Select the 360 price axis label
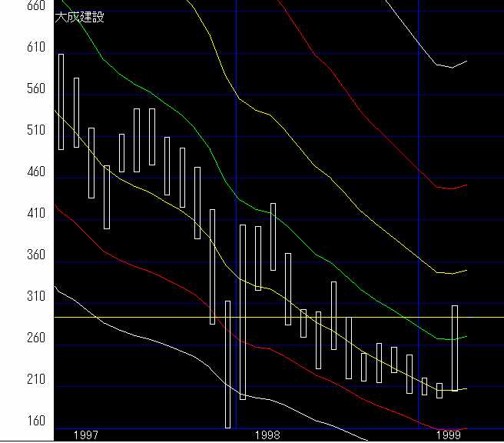 (15, 255)
